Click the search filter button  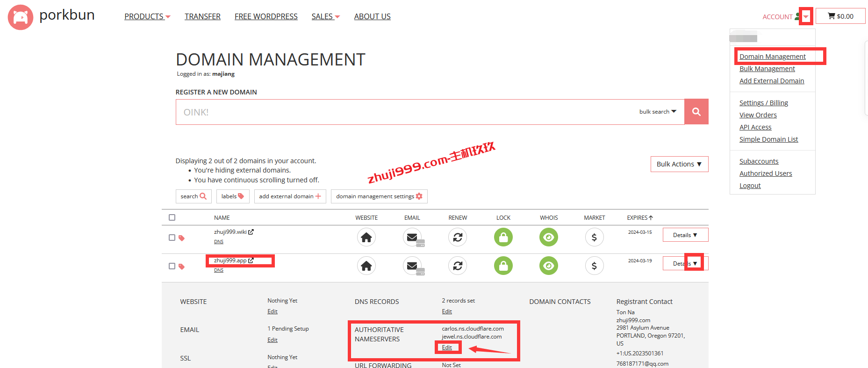tap(194, 196)
